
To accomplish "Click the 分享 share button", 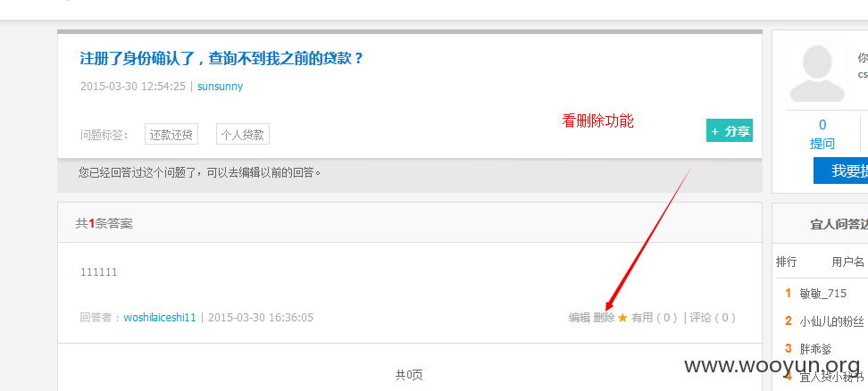I will (x=729, y=131).
